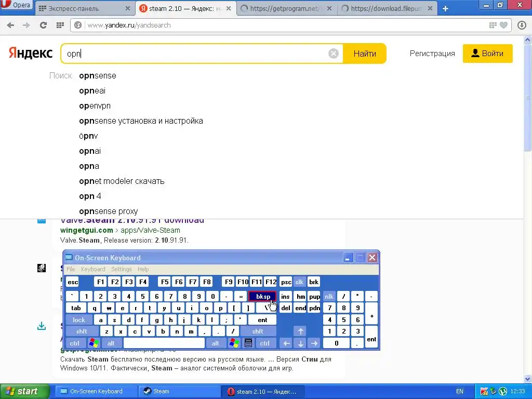Click the site info globe icon in address bar

78,25
